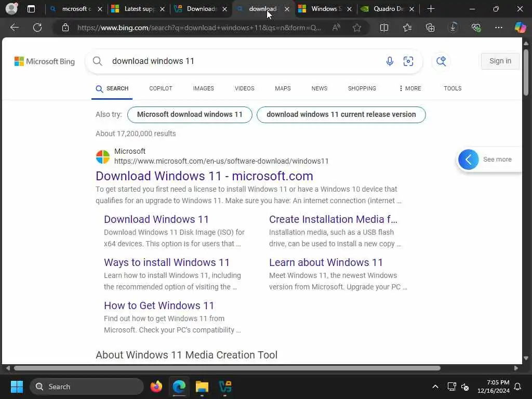Select the IMAGES search category
Image resolution: width=532 pixels, height=399 pixels.
coord(203,88)
